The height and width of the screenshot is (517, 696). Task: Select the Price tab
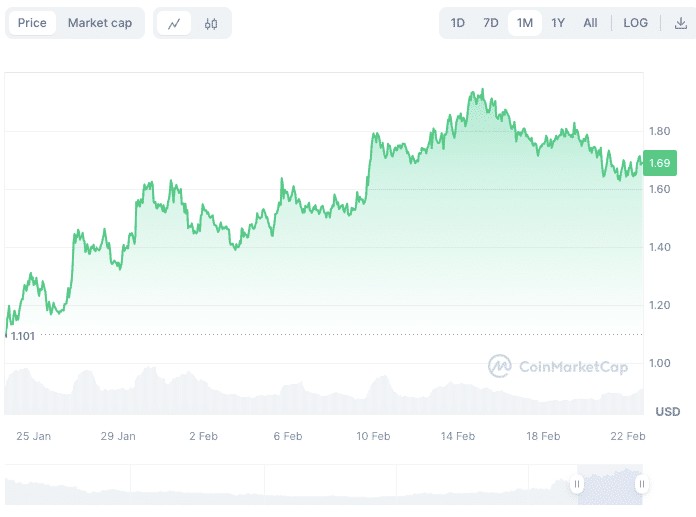tap(32, 23)
